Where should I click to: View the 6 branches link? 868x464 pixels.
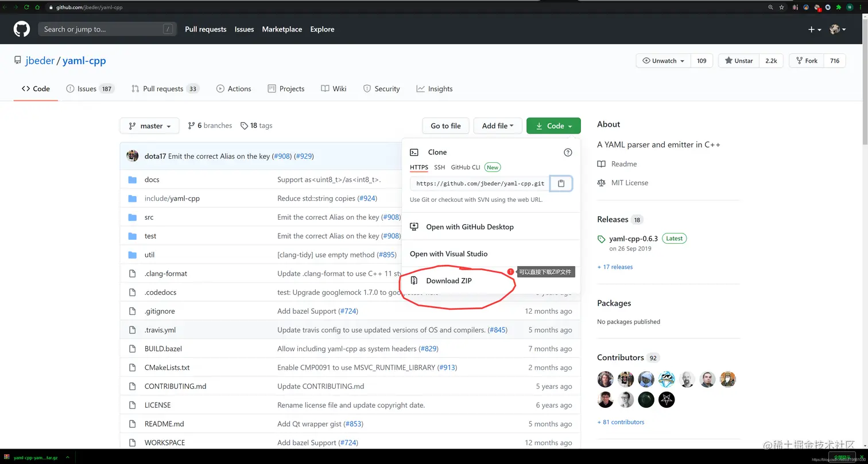[210, 126]
